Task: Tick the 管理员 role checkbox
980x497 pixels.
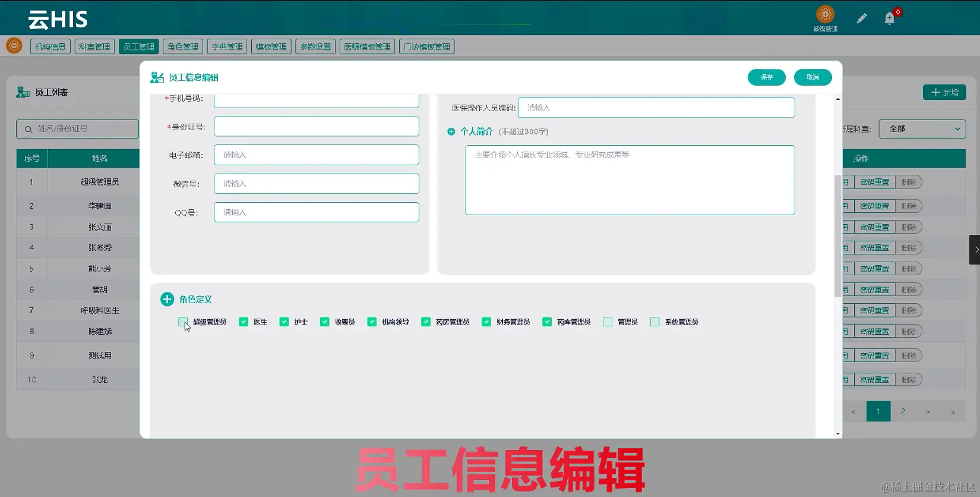Action: point(608,322)
